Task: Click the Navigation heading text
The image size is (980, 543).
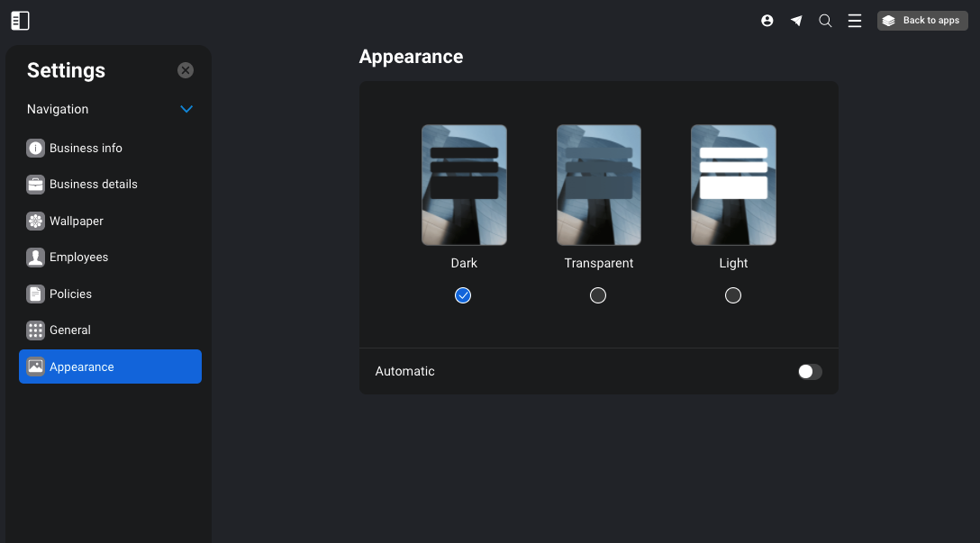Action: tap(58, 109)
